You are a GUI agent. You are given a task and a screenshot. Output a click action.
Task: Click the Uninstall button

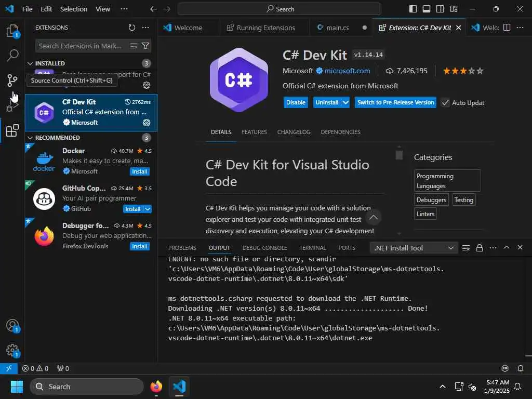(x=327, y=102)
